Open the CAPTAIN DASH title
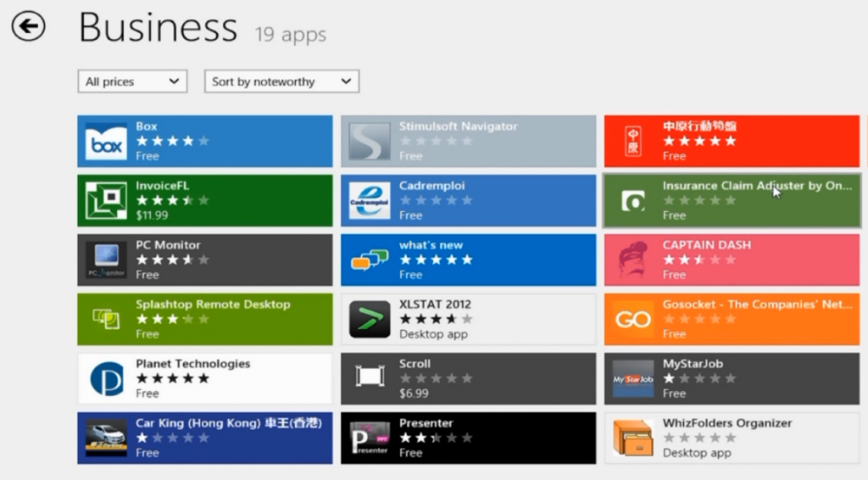This screenshot has height=480, width=868. (x=707, y=245)
